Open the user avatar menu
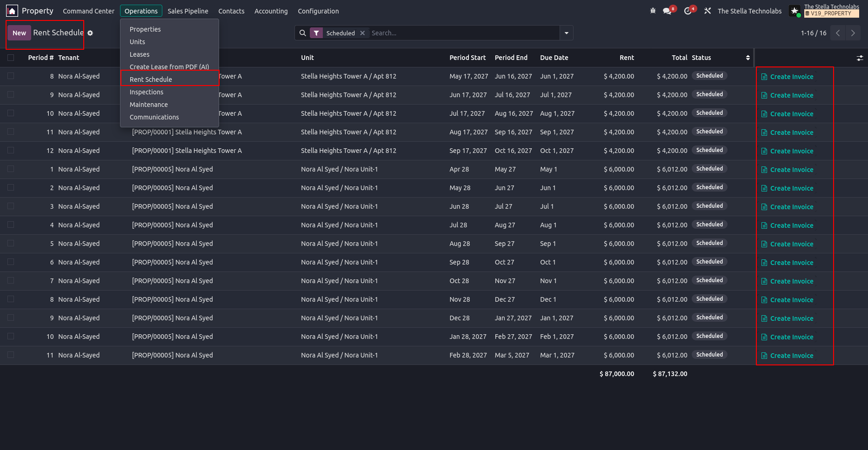 tap(795, 11)
